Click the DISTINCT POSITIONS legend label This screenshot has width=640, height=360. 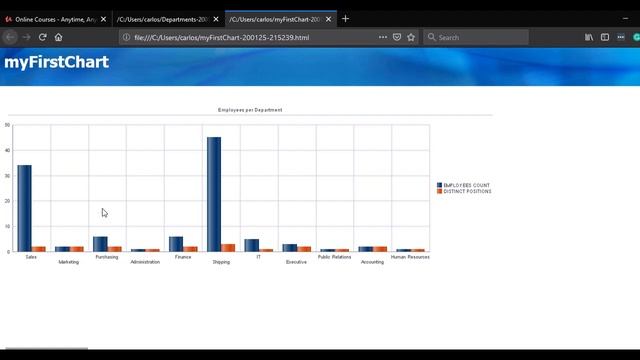pos(467,191)
